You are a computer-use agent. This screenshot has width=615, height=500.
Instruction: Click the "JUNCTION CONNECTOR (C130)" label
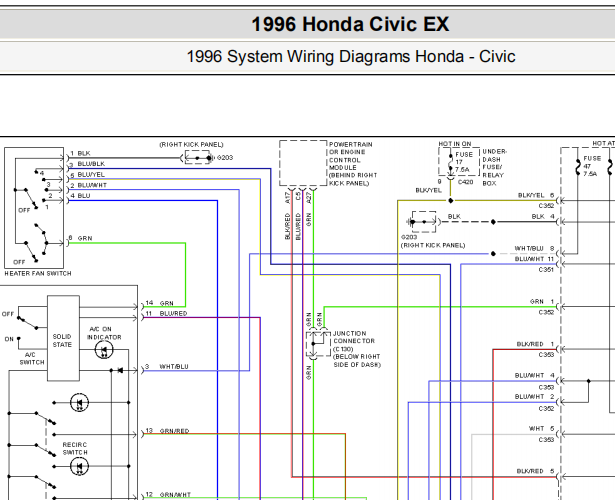(x=353, y=341)
